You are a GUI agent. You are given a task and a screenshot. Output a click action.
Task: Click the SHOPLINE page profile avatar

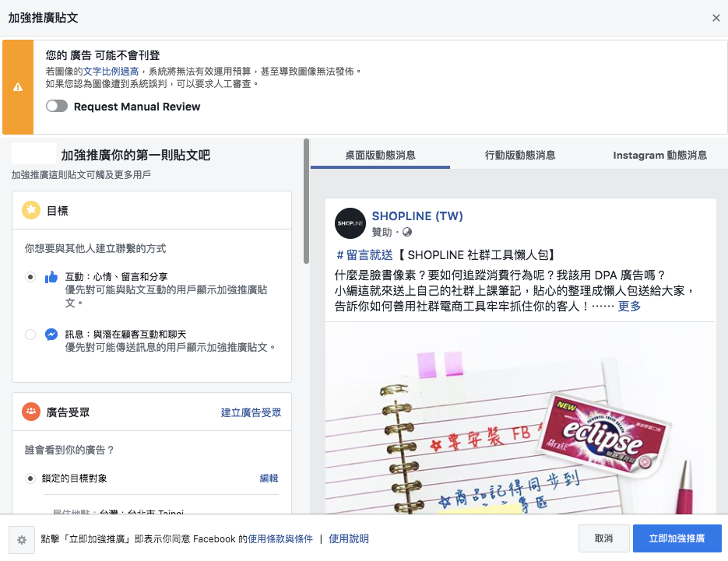click(x=350, y=223)
